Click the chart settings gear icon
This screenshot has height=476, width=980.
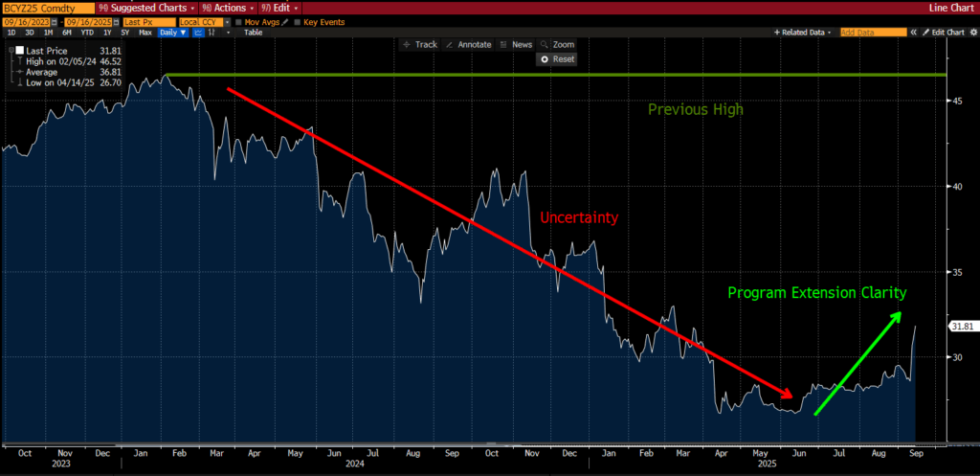tap(972, 32)
